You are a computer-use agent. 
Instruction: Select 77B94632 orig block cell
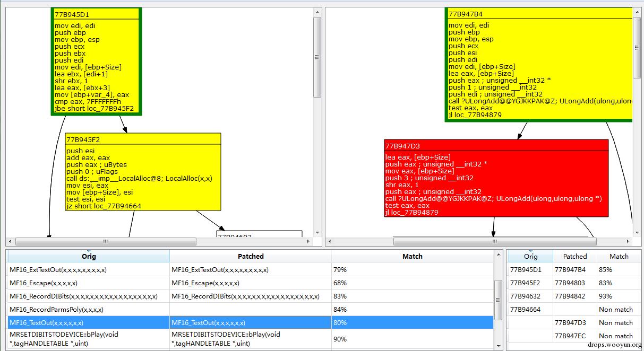530,296
